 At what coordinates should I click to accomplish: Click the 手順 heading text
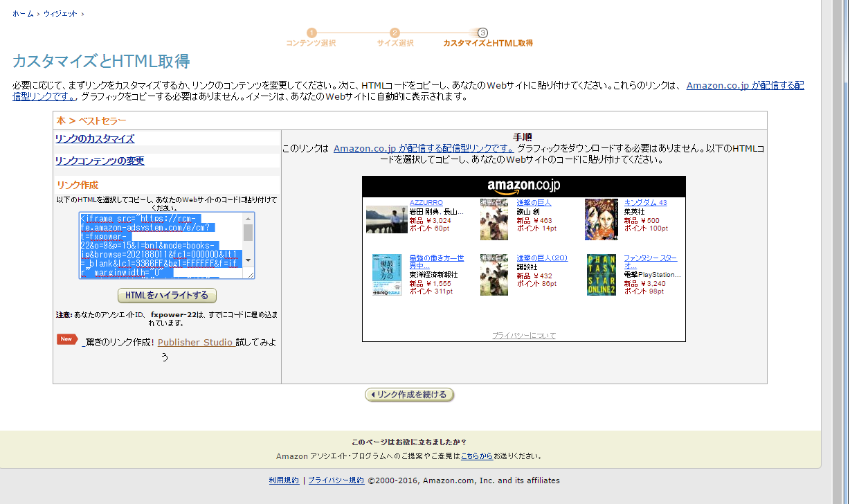point(523,137)
